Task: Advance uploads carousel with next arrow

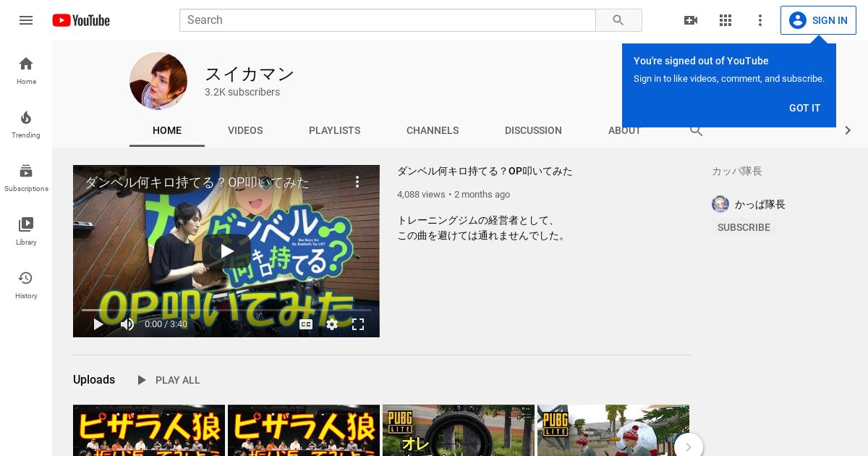Action: (689, 447)
